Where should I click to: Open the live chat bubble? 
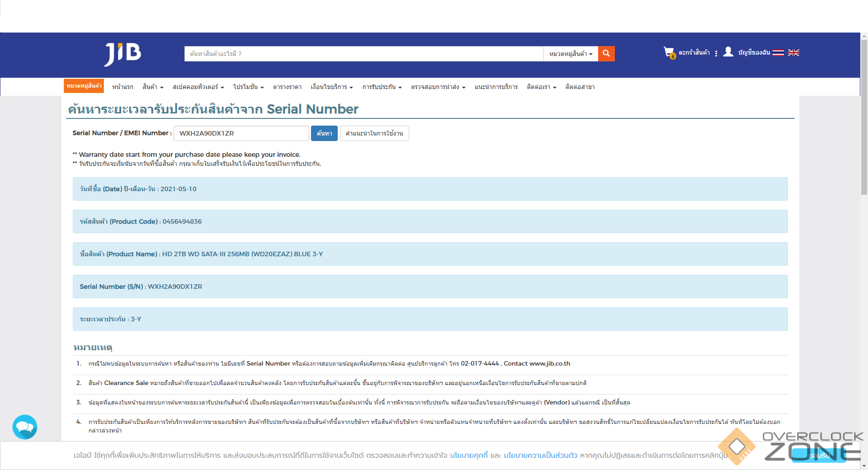pos(25,427)
